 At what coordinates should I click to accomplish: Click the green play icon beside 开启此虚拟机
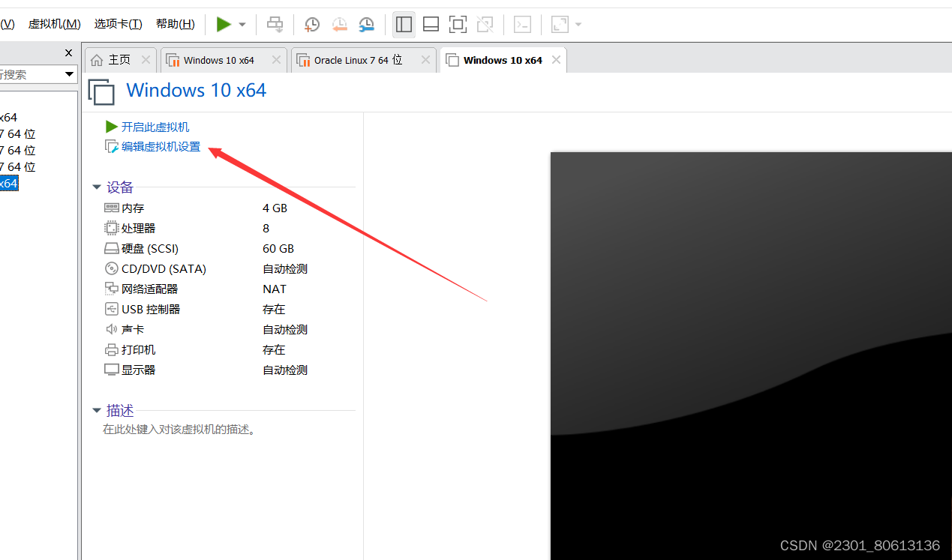(x=112, y=127)
